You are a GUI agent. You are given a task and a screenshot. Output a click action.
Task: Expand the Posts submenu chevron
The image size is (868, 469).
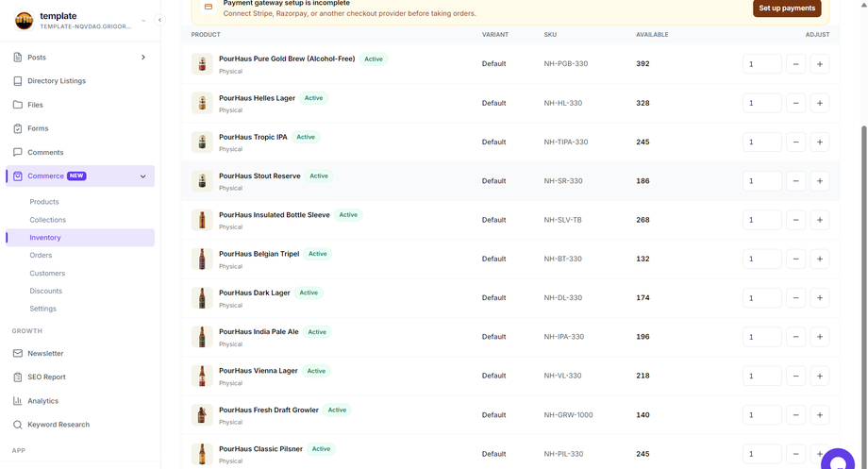coord(142,57)
